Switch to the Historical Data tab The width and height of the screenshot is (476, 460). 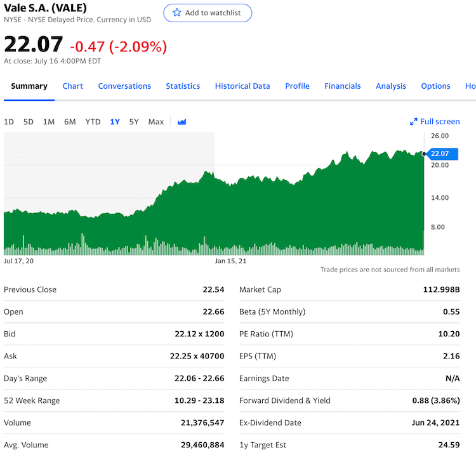coord(242,86)
